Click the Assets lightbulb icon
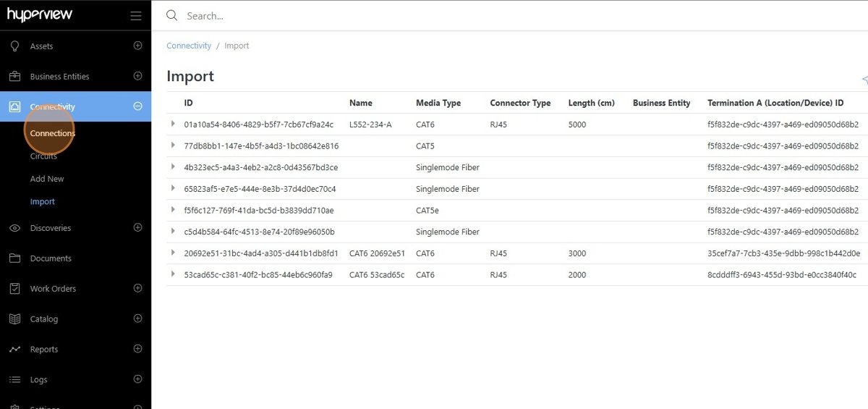 [x=14, y=46]
